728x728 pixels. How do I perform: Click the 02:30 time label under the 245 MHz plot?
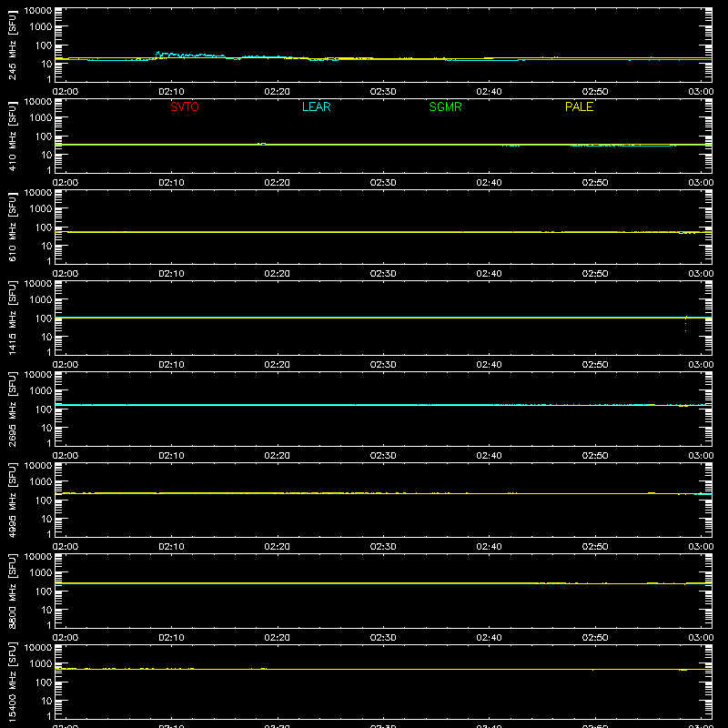pos(383,92)
